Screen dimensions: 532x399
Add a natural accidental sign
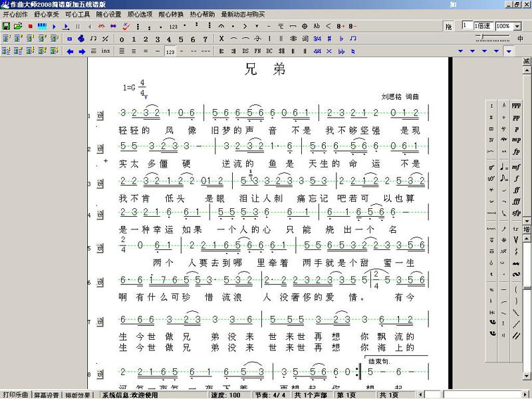click(353, 51)
